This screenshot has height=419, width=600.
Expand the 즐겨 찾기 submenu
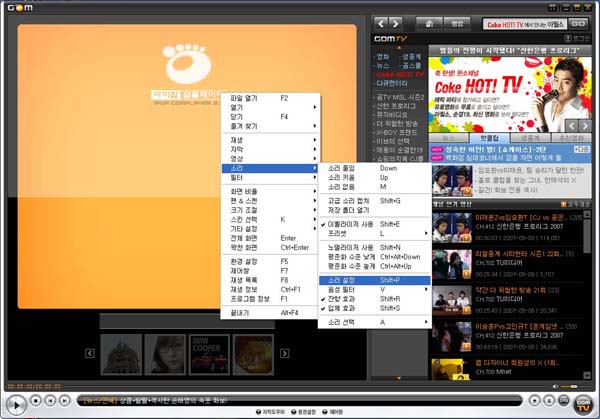[270, 126]
